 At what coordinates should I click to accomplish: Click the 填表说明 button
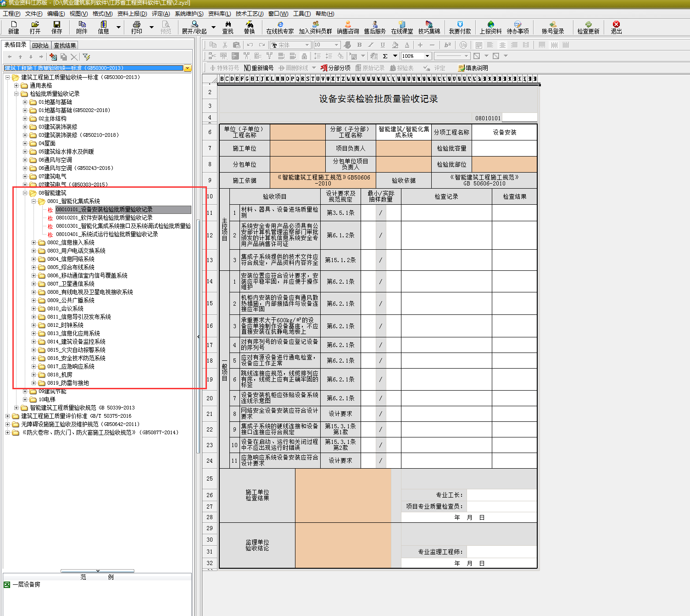pyautogui.click(x=473, y=68)
